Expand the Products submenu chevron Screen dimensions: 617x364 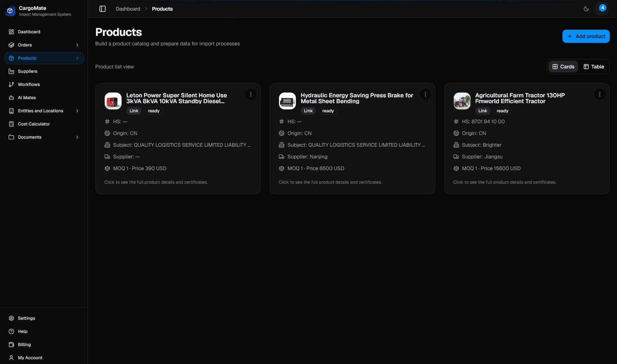click(77, 58)
